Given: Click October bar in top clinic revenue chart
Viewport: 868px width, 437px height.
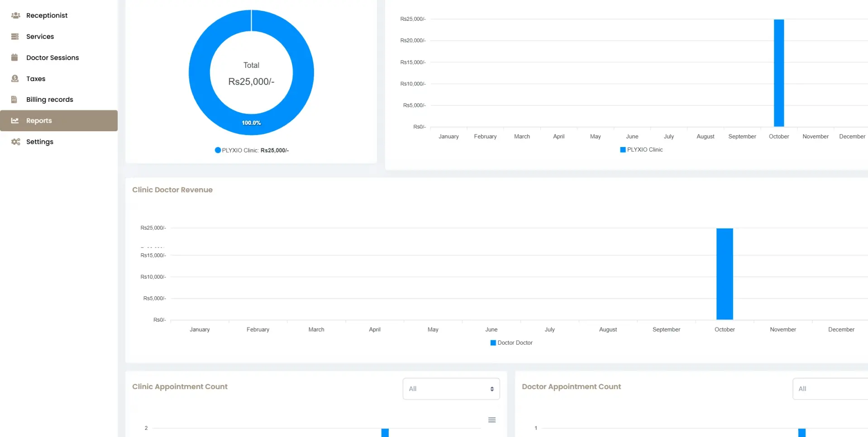Looking at the screenshot, I should [x=778, y=72].
